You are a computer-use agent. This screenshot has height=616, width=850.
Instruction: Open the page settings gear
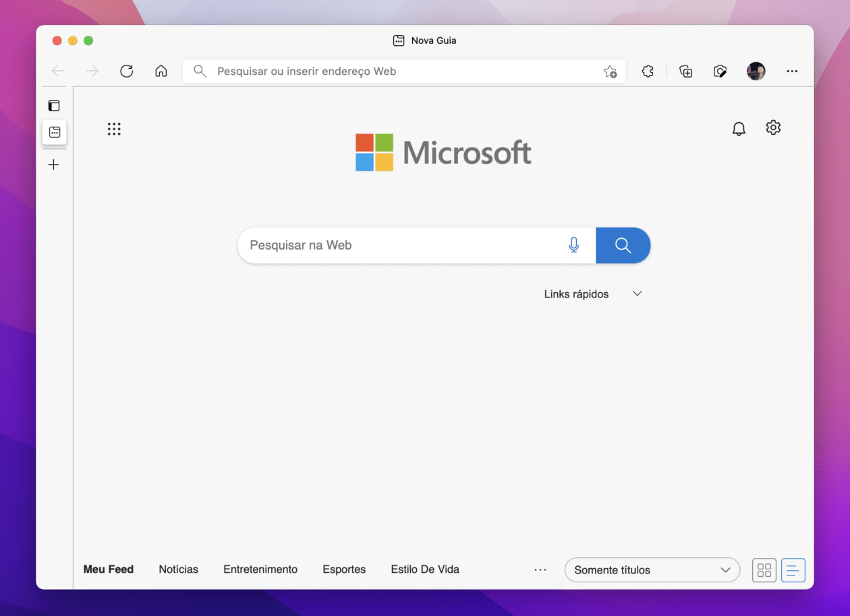773,128
